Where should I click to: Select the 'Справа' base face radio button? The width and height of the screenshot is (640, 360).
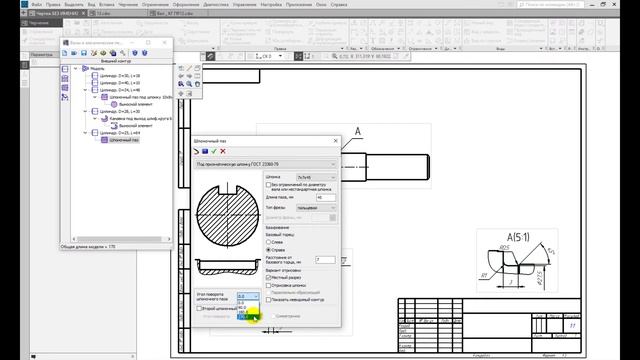click(269, 249)
